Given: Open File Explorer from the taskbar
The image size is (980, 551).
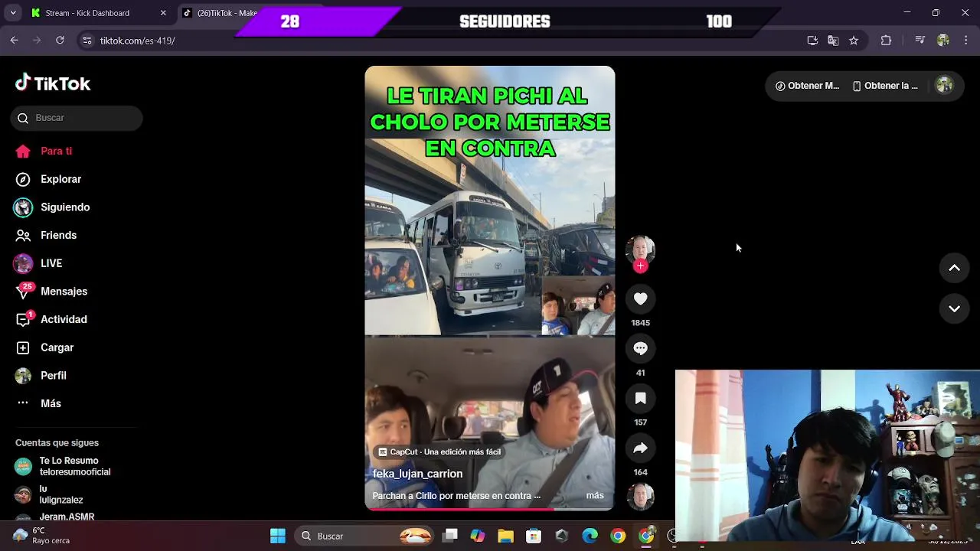Looking at the screenshot, I should point(505,536).
